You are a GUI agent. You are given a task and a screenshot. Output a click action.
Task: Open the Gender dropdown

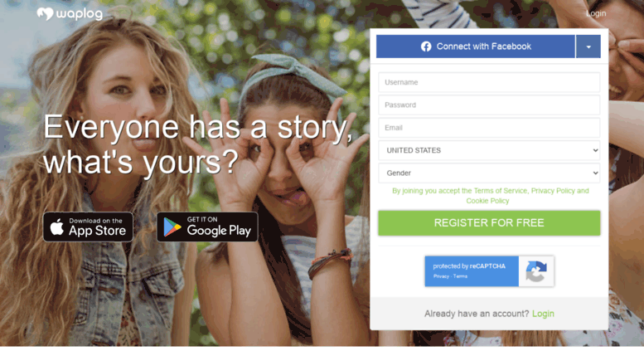pyautogui.click(x=489, y=173)
